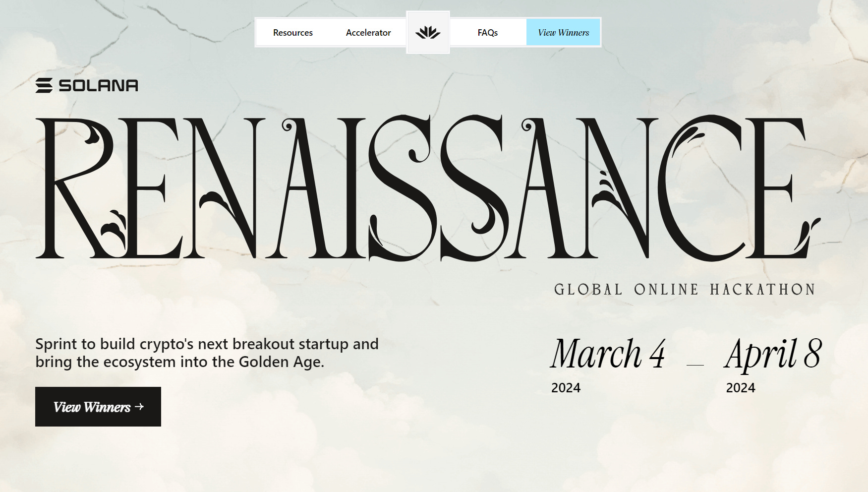Click the 'March 4' start date
Viewport: 868px width, 492px height.
point(608,354)
